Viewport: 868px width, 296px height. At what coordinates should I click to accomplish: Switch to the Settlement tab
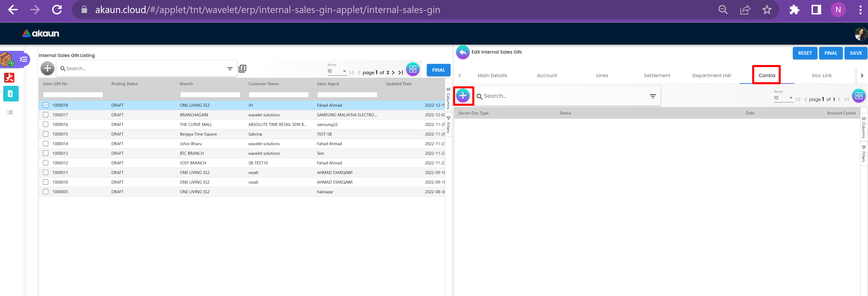657,76
